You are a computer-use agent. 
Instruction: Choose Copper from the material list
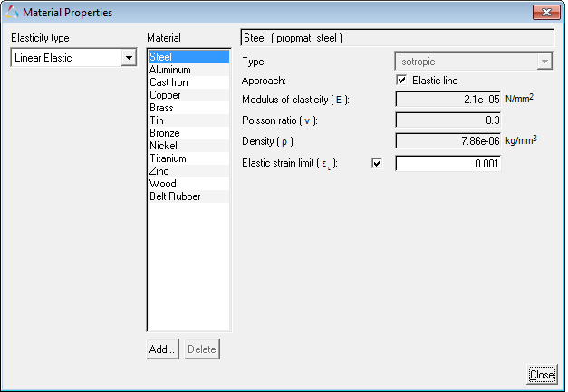[166, 95]
